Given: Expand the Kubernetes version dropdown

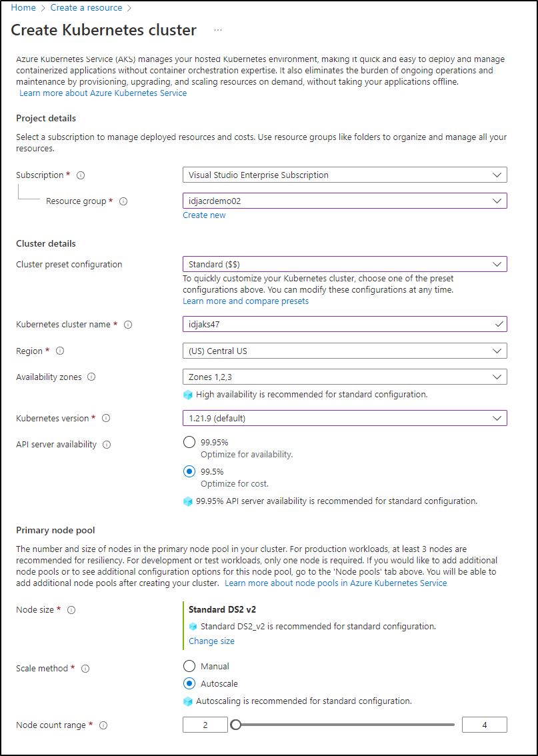Looking at the screenshot, I should click(345, 418).
